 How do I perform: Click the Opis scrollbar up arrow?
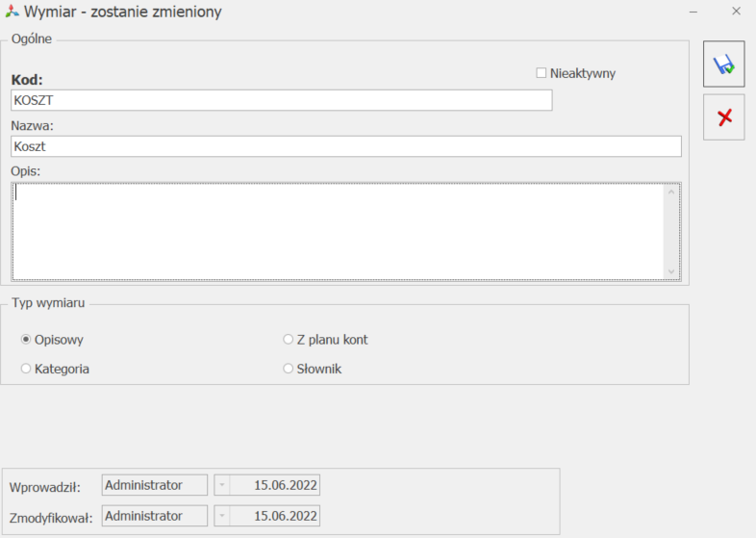point(671,192)
